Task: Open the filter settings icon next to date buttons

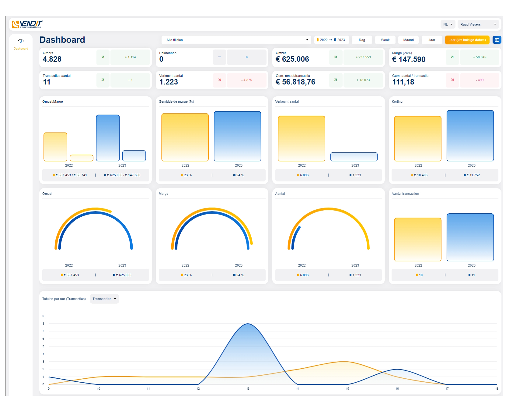Action: point(497,40)
